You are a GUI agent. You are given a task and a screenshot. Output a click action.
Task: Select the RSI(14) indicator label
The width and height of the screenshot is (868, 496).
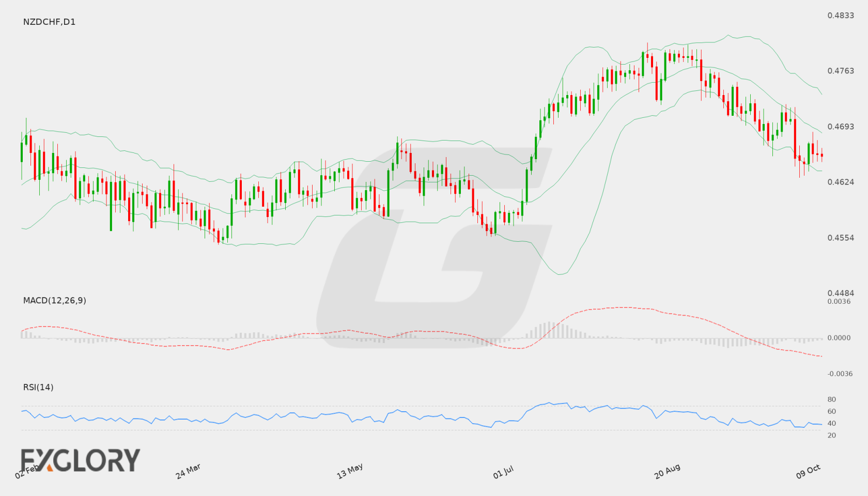tap(38, 387)
